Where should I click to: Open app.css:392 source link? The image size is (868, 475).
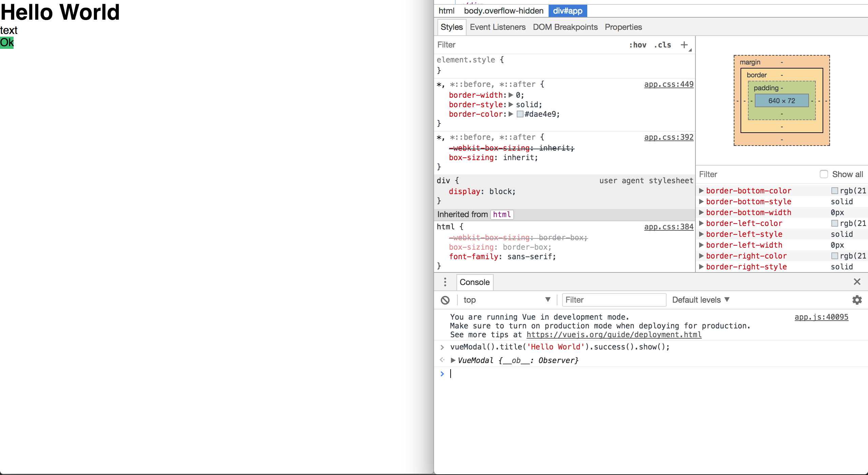669,137
